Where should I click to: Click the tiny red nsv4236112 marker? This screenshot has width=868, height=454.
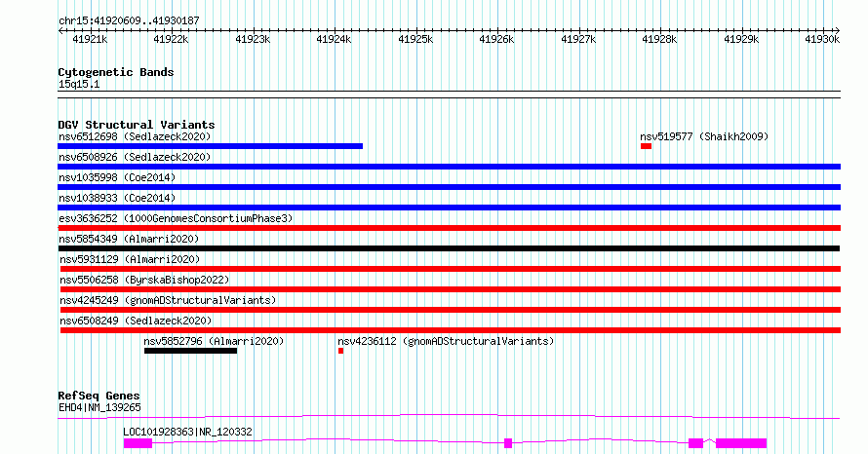[x=341, y=351]
